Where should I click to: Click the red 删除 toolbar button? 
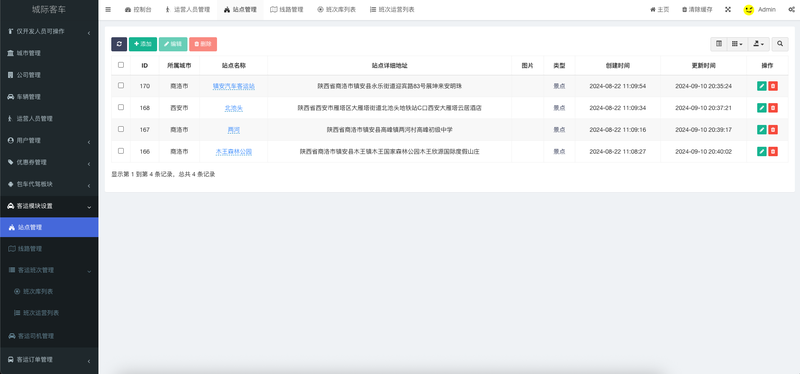click(203, 44)
